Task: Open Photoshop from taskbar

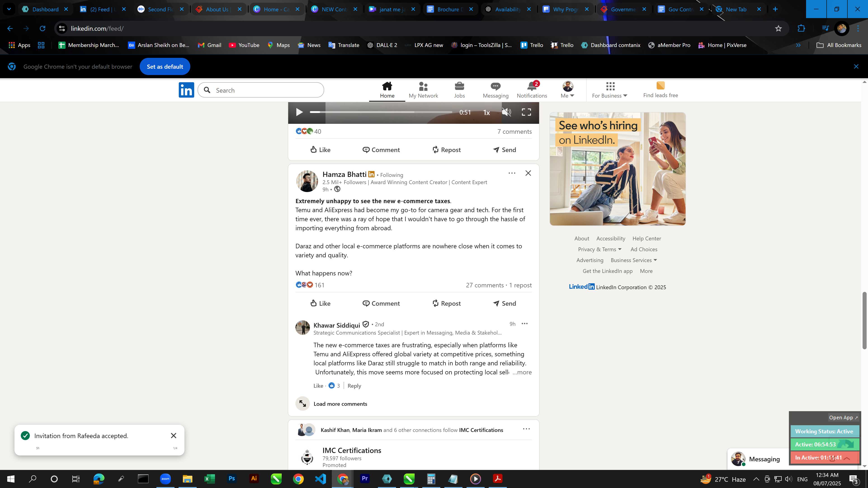Action: (x=232, y=479)
